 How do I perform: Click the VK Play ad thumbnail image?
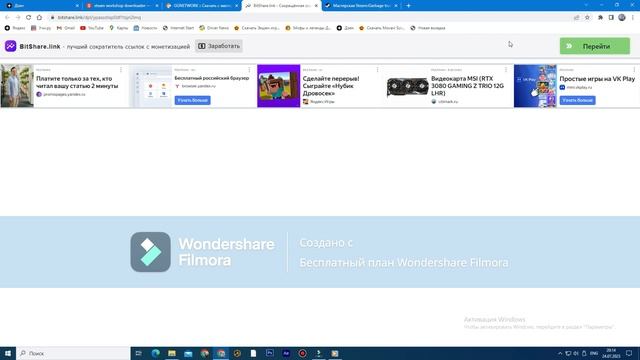click(x=535, y=86)
